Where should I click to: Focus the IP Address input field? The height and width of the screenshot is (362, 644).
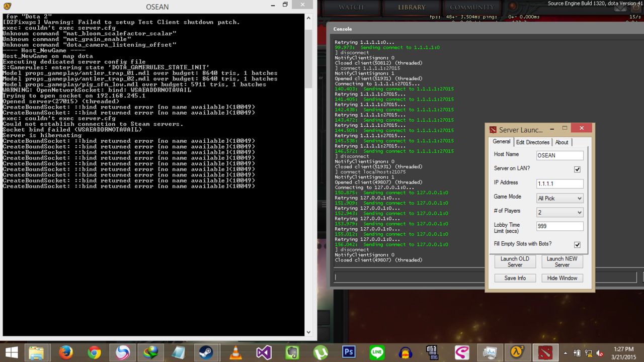point(559,184)
